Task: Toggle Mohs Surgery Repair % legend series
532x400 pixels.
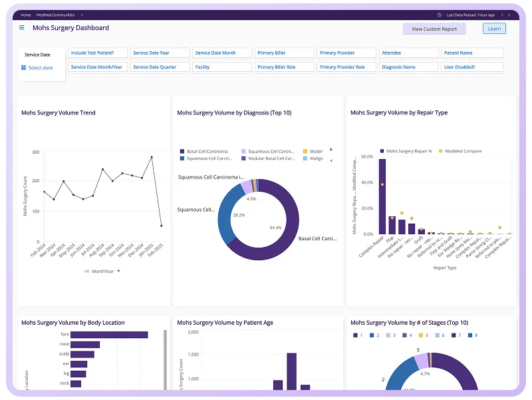Action: point(406,151)
